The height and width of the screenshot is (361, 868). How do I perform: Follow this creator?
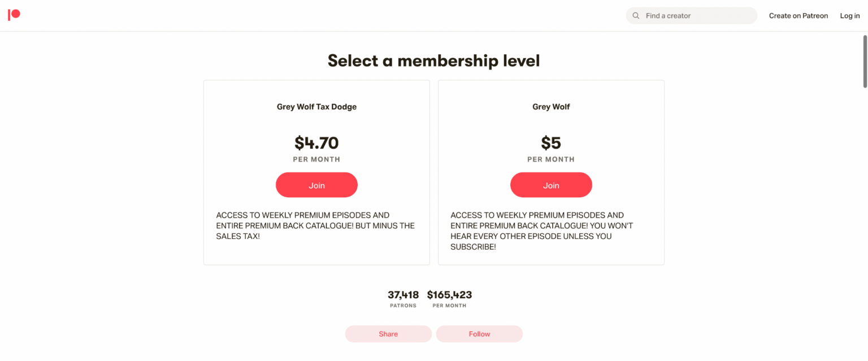click(479, 333)
